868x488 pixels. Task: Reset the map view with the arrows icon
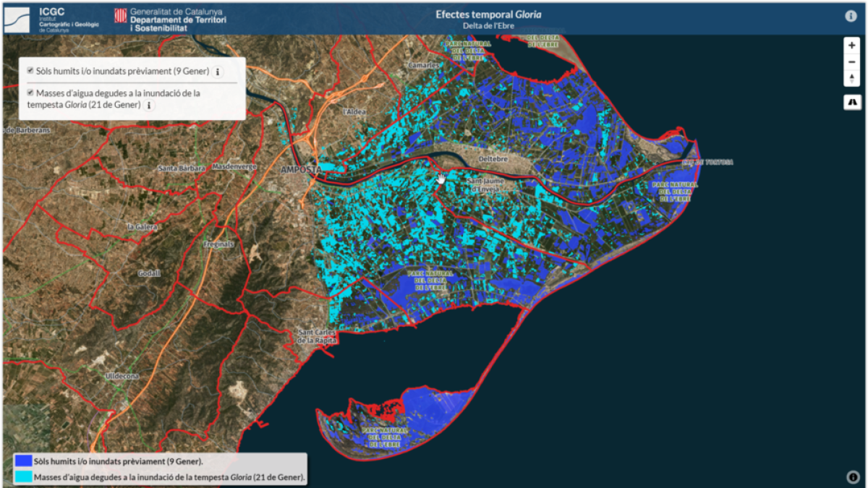[851, 78]
